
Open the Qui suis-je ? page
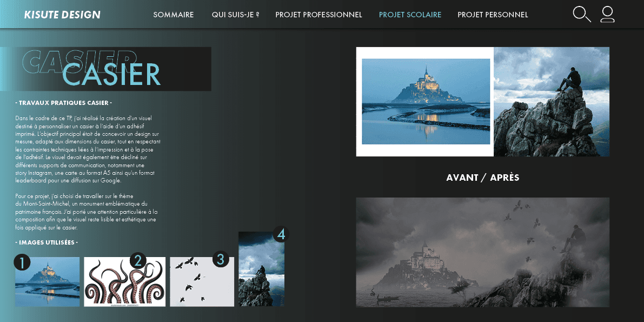(236, 15)
